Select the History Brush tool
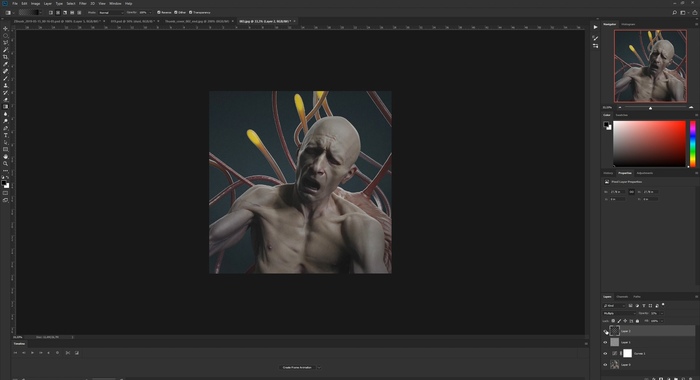The width and height of the screenshot is (700, 380). coord(5,92)
